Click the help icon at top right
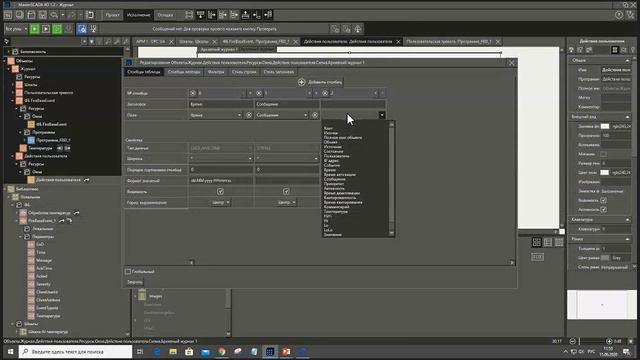Screen dimensions: 640x360 coord(619,15)
